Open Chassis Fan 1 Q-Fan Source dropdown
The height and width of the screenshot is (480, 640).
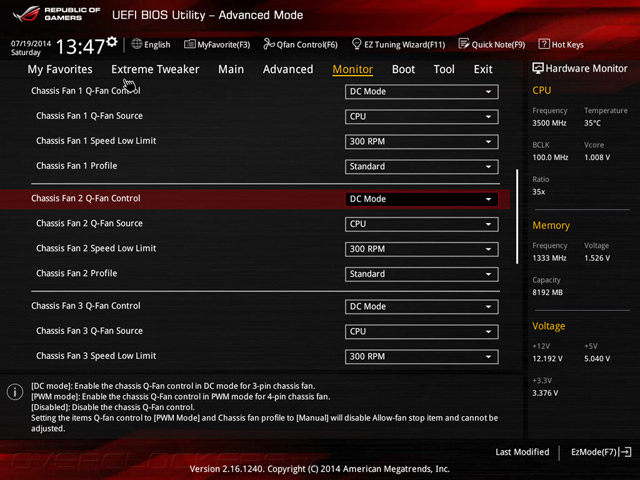[x=421, y=117]
